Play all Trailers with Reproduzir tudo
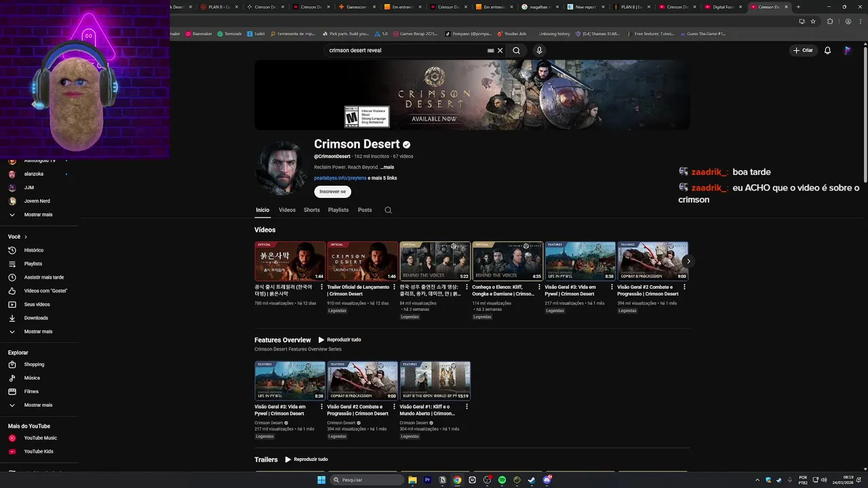Image resolution: width=868 pixels, height=488 pixels. pos(307,460)
